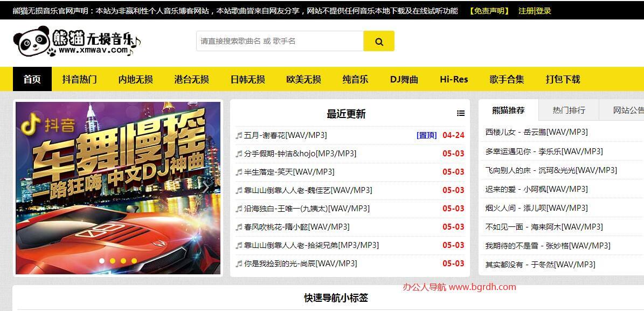This screenshot has width=644, height=311.
Task: Click the yellow search magnifier button
Action: 378,42
